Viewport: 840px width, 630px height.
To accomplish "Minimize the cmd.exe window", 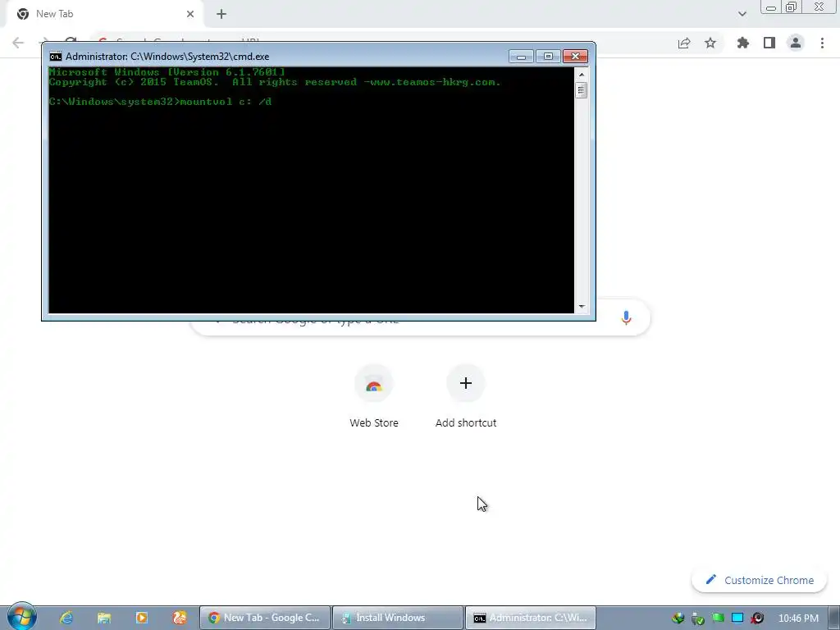I will pyautogui.click(x=521, y=57).
